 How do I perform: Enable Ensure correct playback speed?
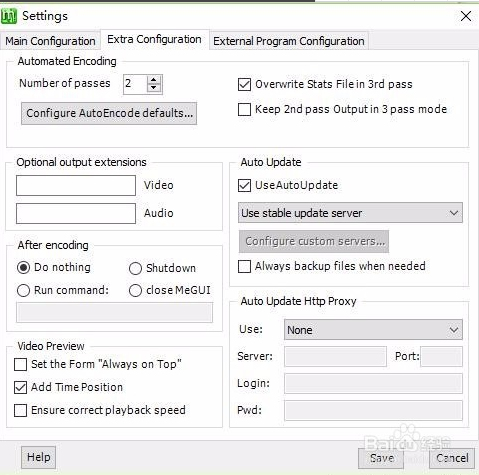(20, 410)
